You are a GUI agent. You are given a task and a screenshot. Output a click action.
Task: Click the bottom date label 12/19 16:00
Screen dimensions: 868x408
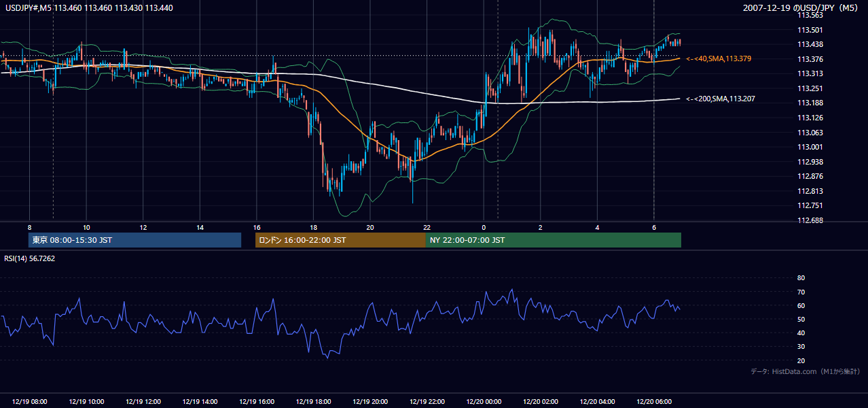click(257, 402)
